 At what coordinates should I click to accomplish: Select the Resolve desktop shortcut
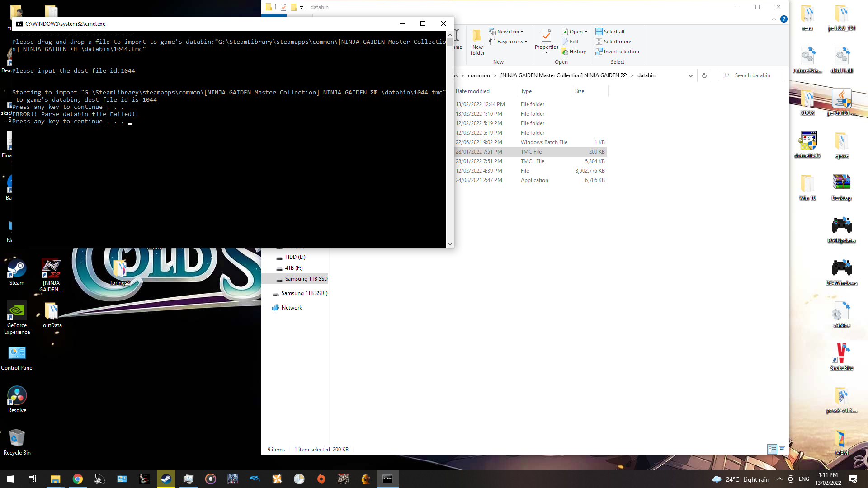17,399
